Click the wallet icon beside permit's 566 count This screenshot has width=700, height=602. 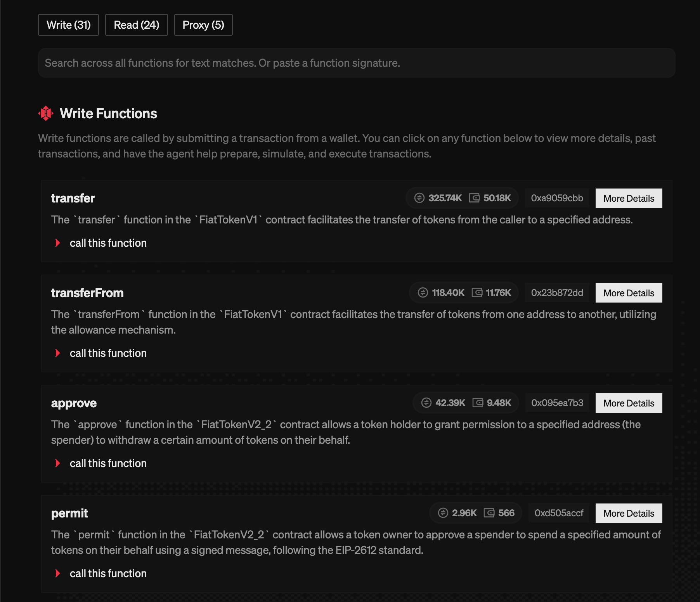coord(490,513)
